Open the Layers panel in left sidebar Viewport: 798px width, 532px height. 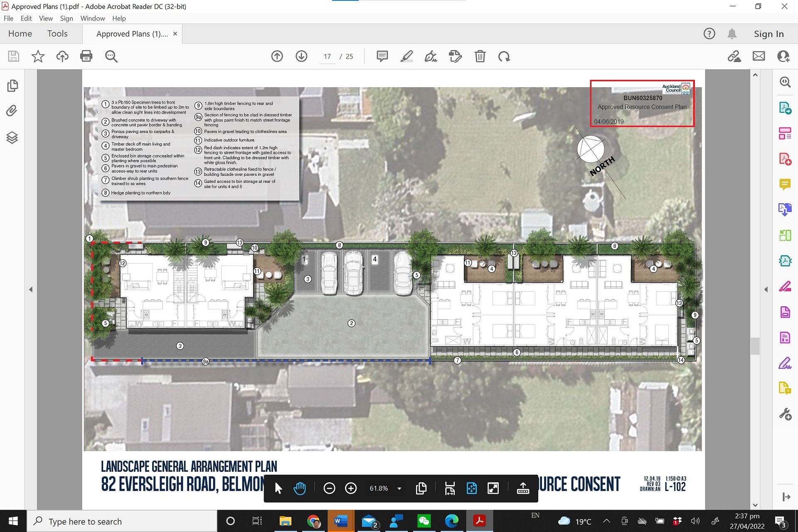tap(12, 137)
